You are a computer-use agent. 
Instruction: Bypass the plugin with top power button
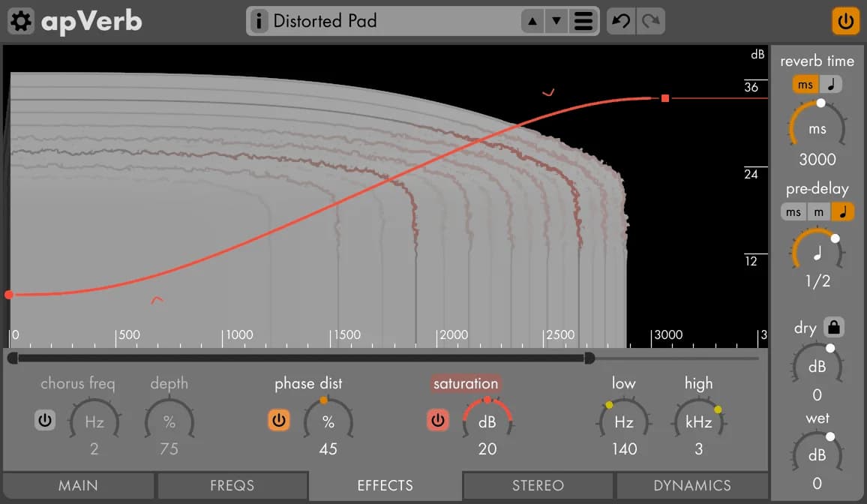(845, 21)
